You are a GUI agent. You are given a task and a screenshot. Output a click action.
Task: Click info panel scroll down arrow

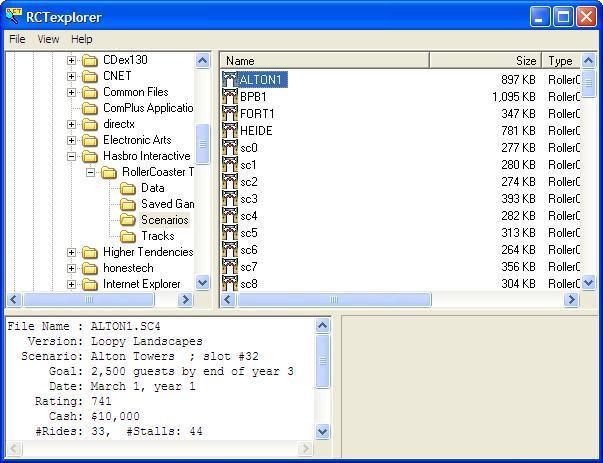(x=322, y=431)
